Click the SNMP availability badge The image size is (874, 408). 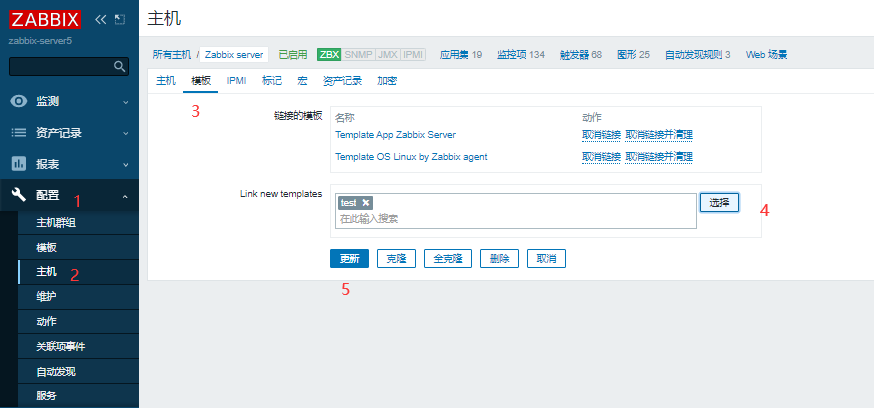(x=358, y=55)
